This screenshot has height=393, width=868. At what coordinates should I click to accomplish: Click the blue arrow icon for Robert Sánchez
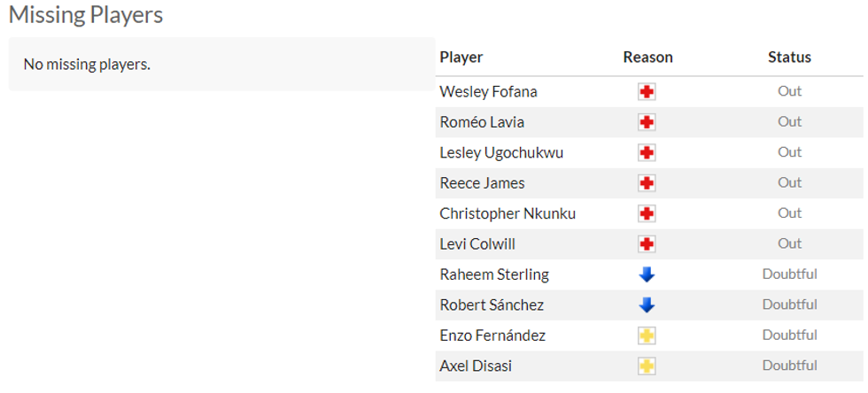647,305
